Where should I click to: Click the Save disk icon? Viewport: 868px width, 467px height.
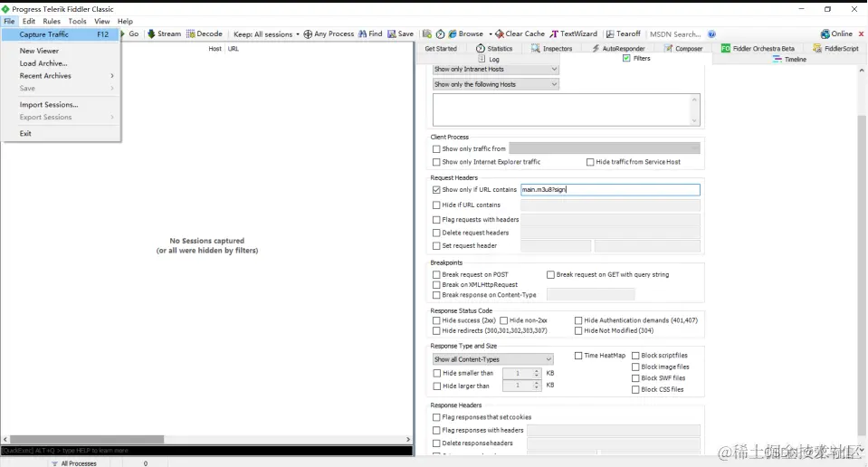click(x=392, y=33)
